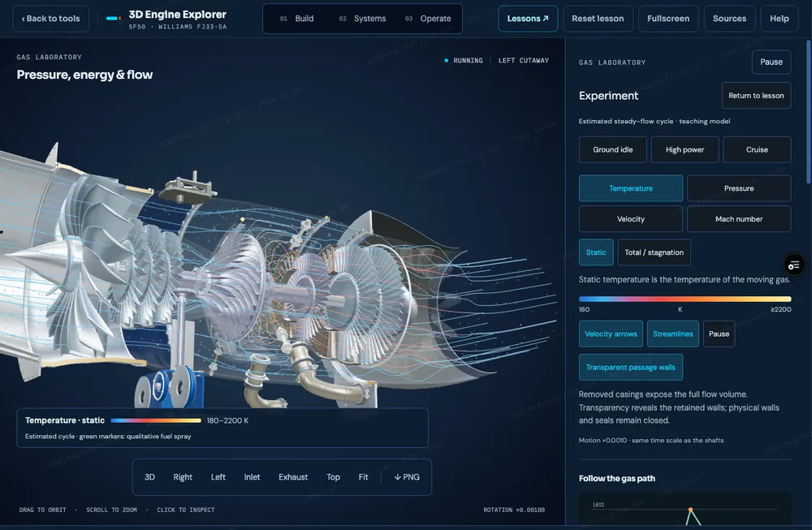This screenshot has width=812, height=530.
Task: Toggle Velocity arrows overlay
Action: [611, 334]
